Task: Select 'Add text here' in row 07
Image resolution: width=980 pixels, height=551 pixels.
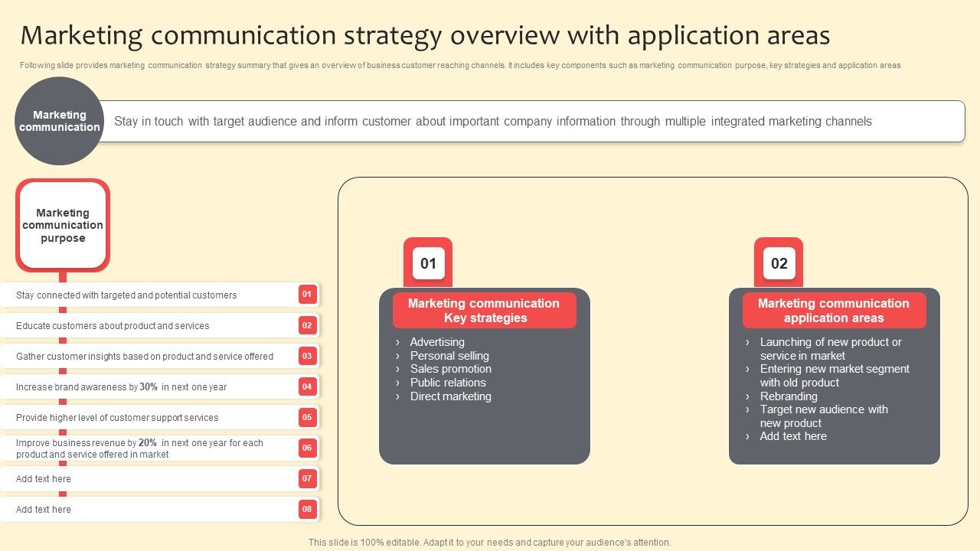Action: (44, 479)
